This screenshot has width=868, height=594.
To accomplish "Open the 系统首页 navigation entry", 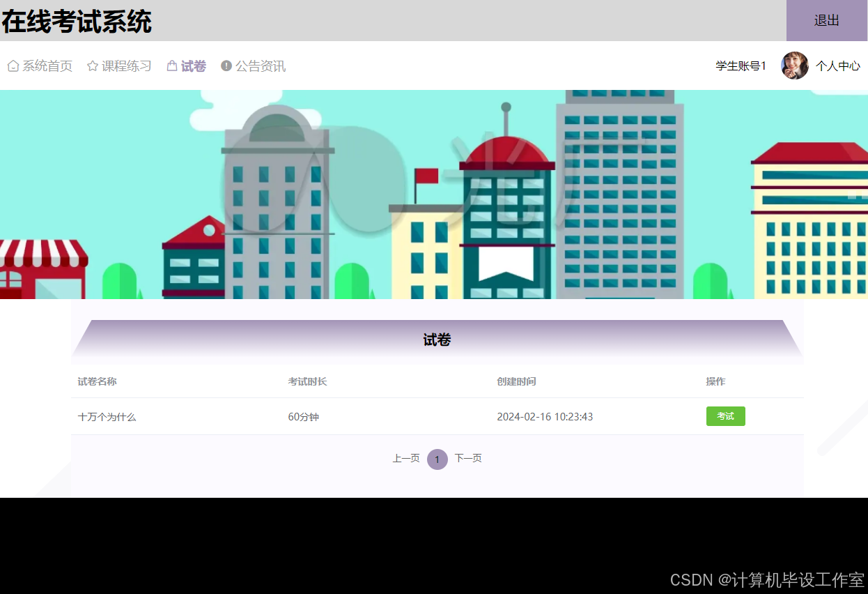I will 46,66.
